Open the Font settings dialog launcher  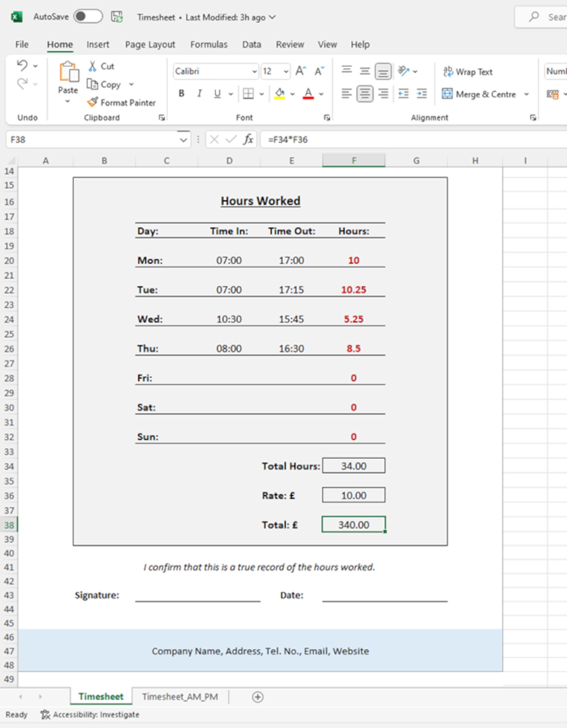[327, 117]
